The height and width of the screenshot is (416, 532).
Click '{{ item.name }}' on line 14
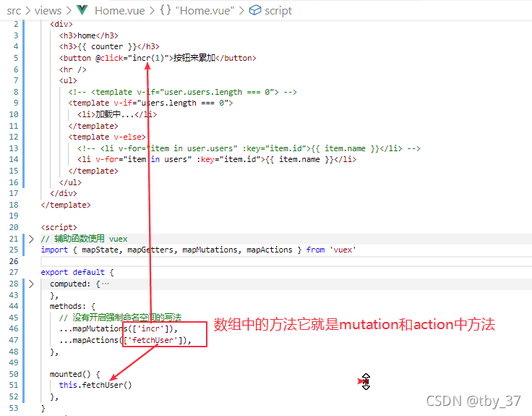coord(299,159)
